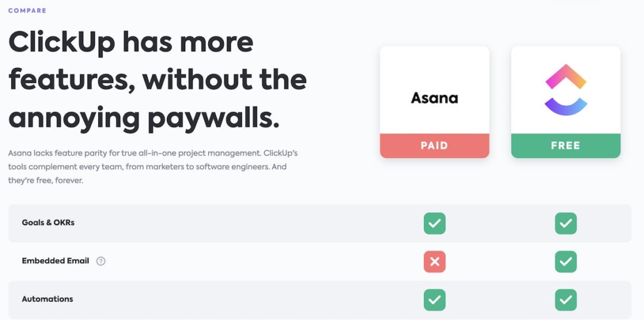Click the Asana wordmark text
This screenshot has height=320, width=644.
(x=435, y=98)
